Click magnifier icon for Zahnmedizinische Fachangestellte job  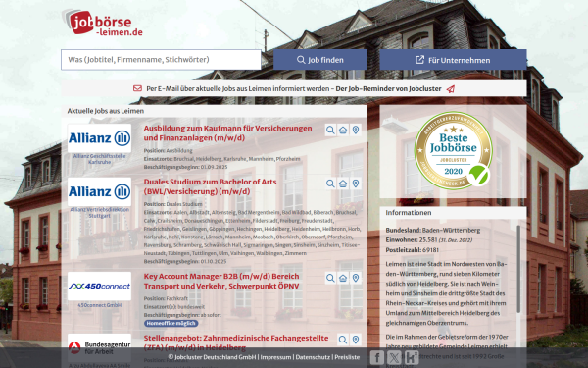point(343,340)
